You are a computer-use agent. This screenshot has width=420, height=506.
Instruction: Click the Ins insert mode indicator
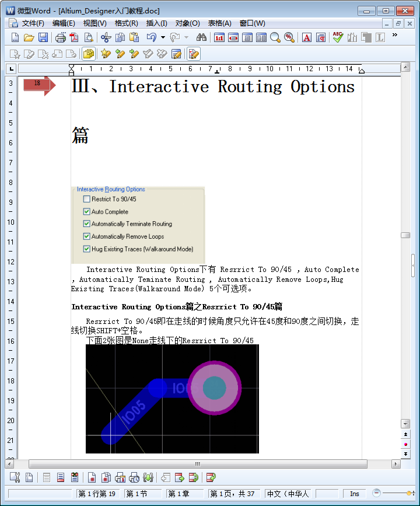point(354,493)
